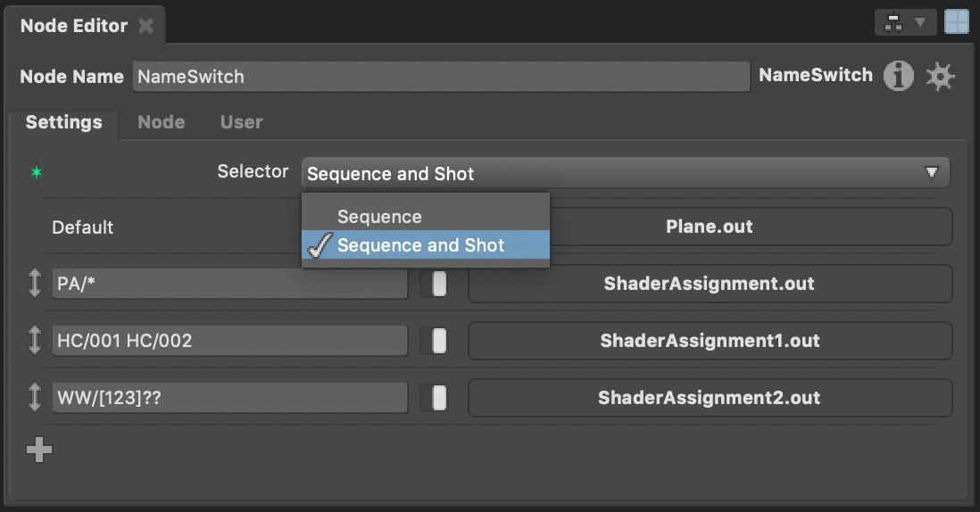Click the Node Name text field

pos(441,77)
